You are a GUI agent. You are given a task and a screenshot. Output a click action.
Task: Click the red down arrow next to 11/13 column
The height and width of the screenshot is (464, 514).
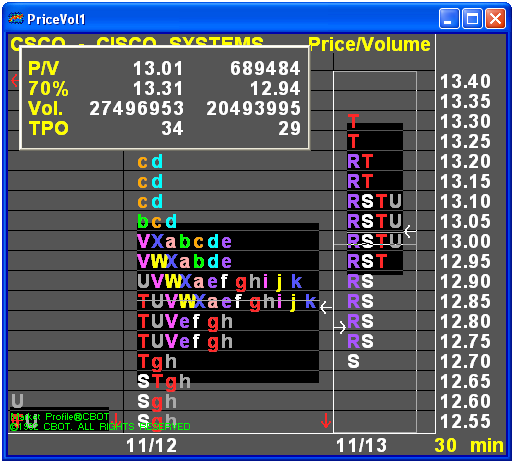click(x=326, y=421)
